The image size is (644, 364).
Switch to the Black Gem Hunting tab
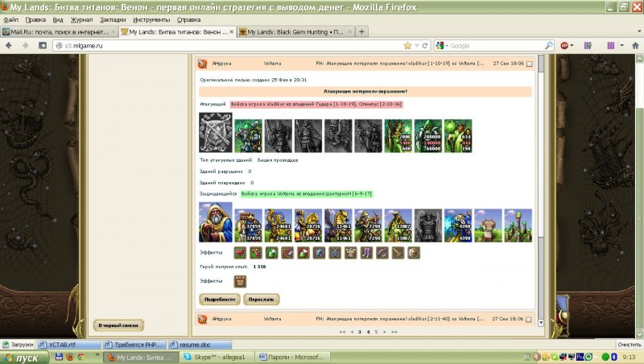click(x=294, y=31)
